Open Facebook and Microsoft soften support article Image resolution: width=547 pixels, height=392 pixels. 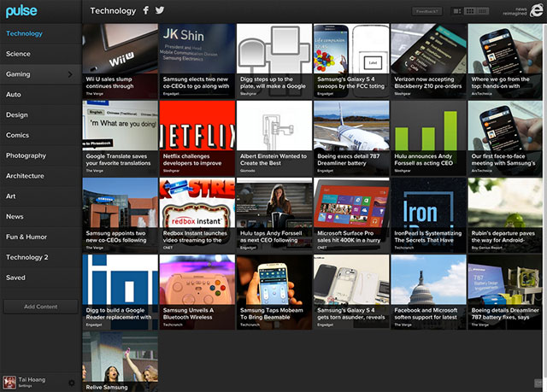click(428, 292)
